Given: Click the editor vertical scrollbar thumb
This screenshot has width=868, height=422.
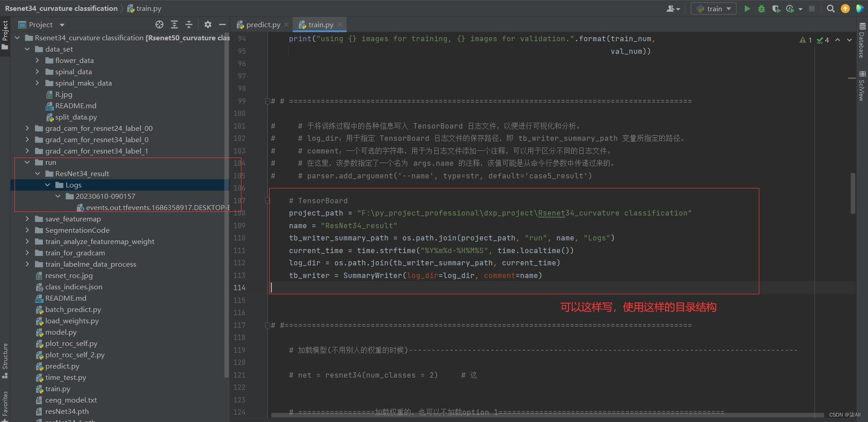Looking at the screenshot, I should (853, 193).
